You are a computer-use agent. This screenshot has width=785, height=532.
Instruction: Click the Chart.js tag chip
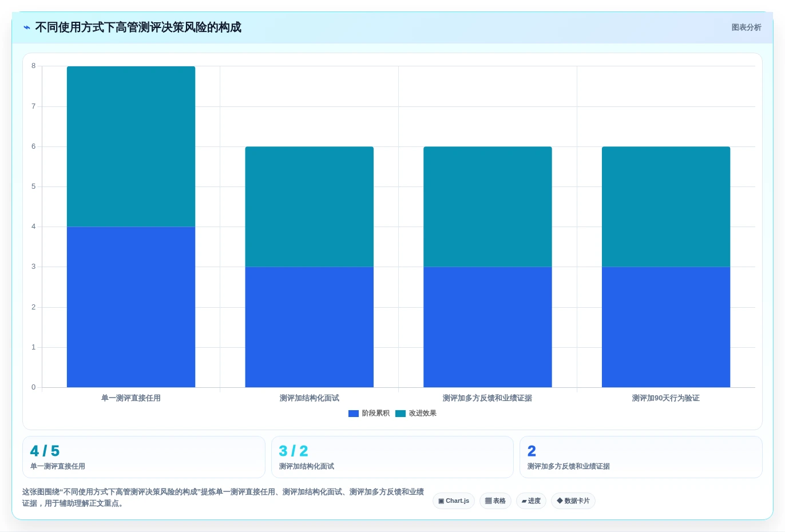pyautogui.click(x=454, y=501)
